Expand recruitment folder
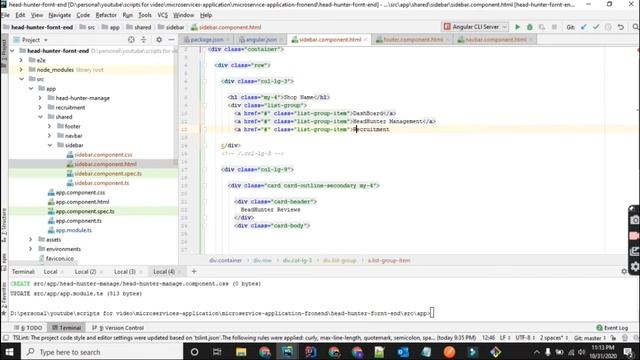Screen dimensions: 640x360 point(40,107)
